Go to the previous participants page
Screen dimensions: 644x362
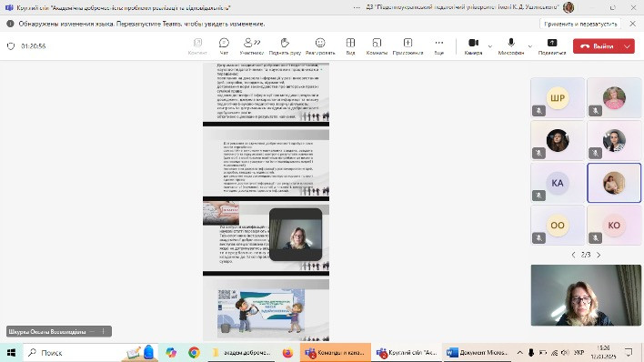573,255
